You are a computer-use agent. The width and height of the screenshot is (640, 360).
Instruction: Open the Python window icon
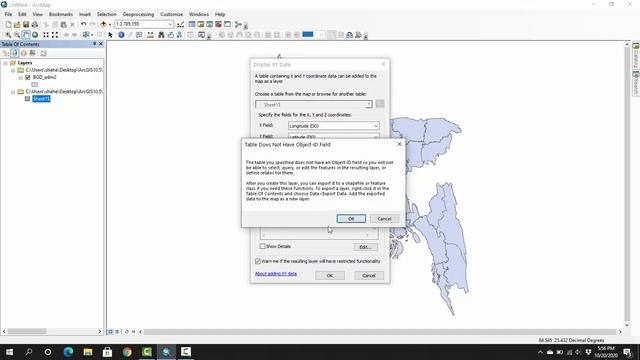[x=227, y=24]
